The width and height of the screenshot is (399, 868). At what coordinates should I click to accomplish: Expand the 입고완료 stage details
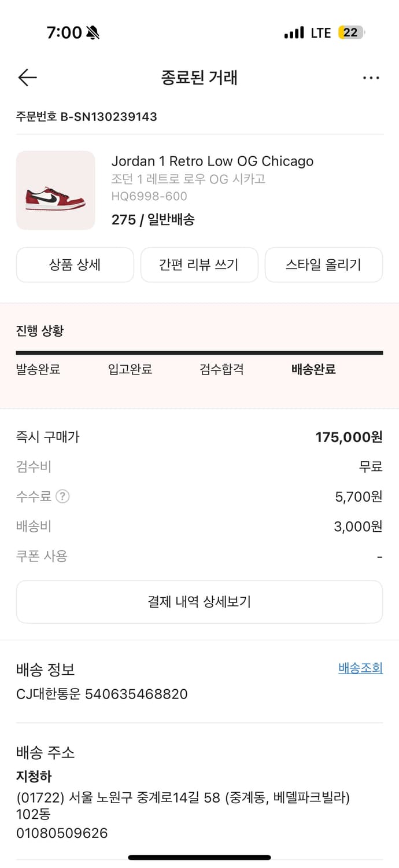point(130,369)
